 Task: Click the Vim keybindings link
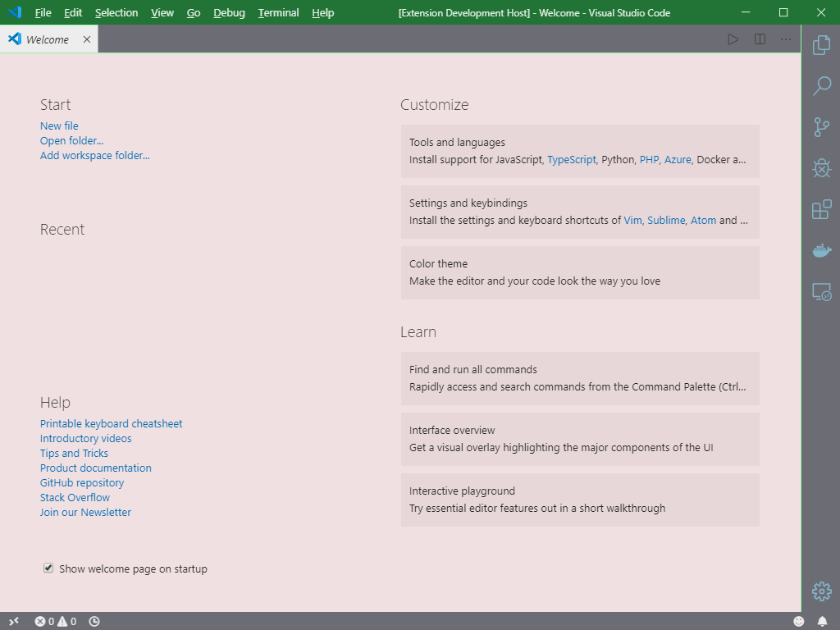[x=632, y=220]
